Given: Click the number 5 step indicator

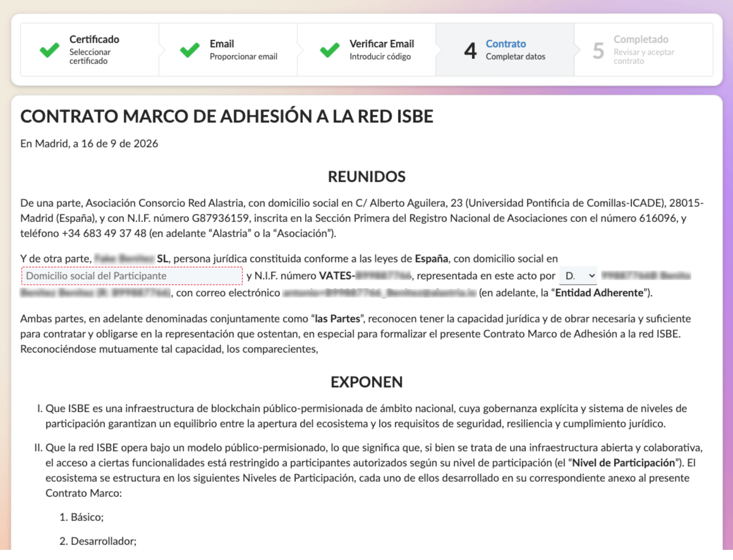Looking at the screenshot, I should point(598,51).
